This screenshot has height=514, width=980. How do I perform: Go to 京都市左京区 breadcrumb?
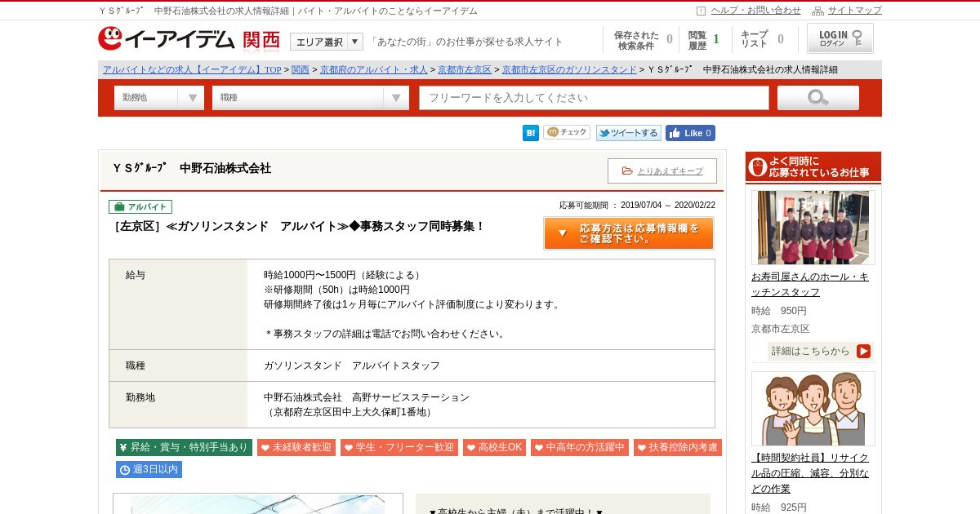click(x=465, y=70)
